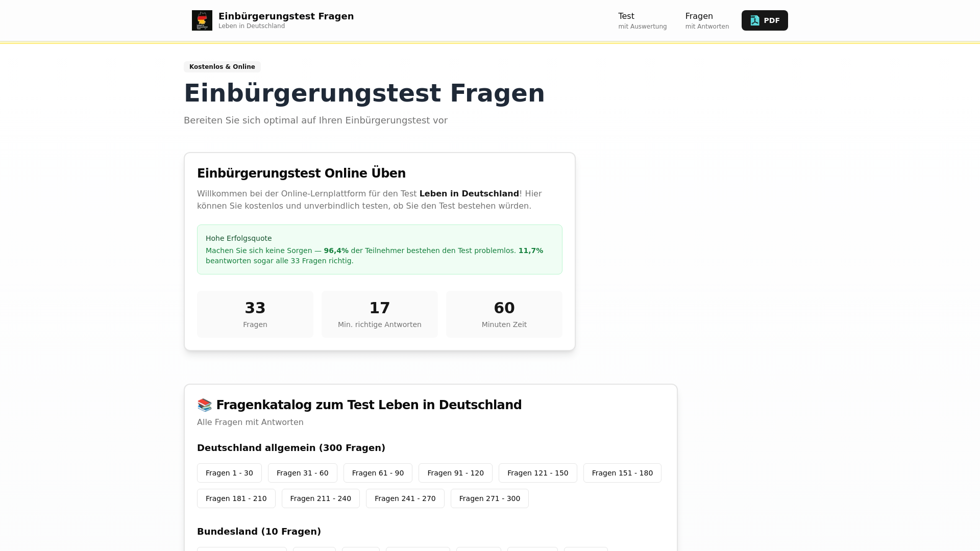Open the PDF download button

click(x=765, y=20)
